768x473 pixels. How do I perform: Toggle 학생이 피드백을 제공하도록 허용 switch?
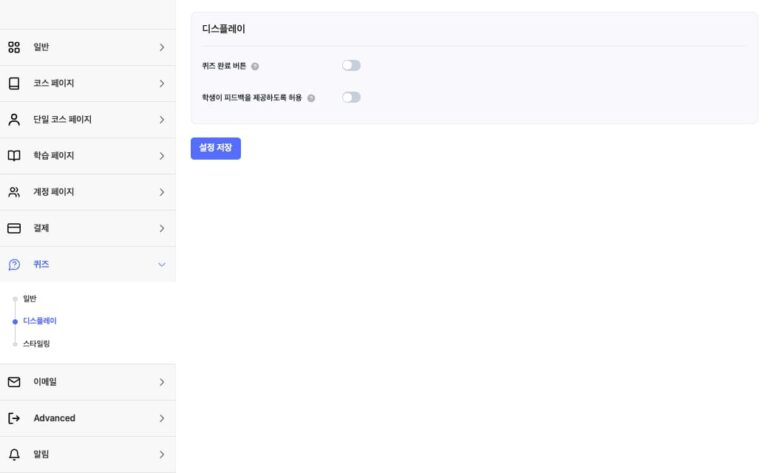click(351, 98)
